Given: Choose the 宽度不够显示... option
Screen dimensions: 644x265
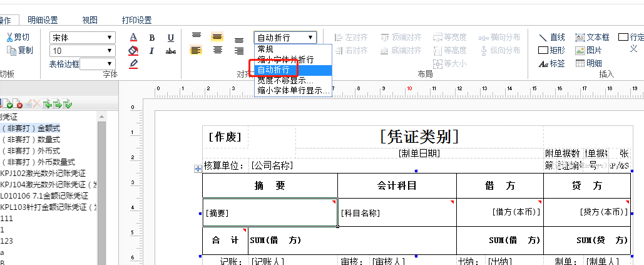Looking at the screenshot, I should pyautogui.click(x=293, y=81).
